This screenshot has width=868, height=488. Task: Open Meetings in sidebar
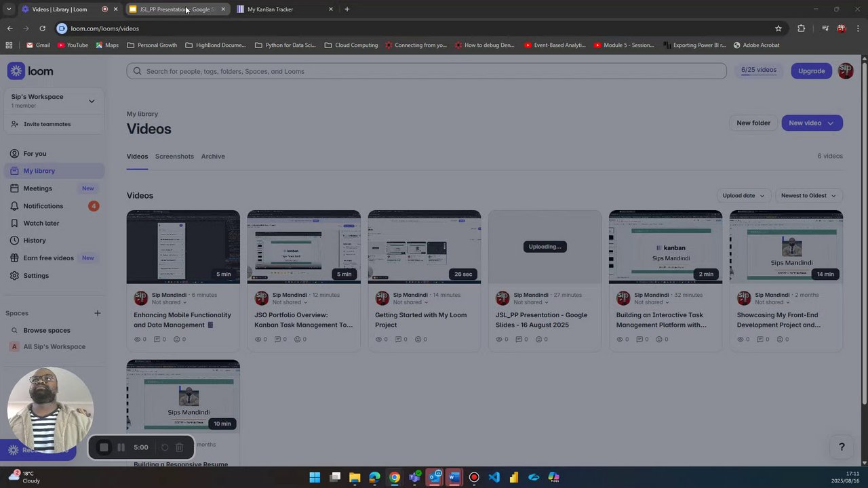54,188
